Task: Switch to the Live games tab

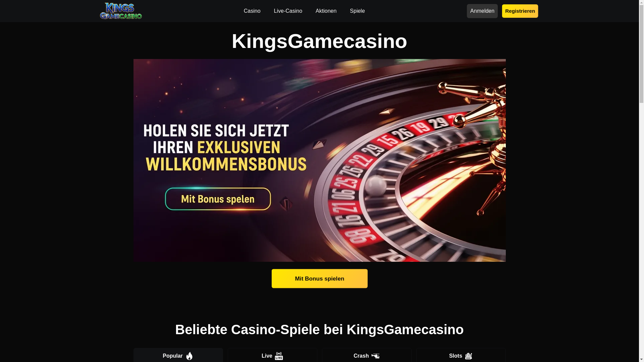Action: click(x=272, y=355)
